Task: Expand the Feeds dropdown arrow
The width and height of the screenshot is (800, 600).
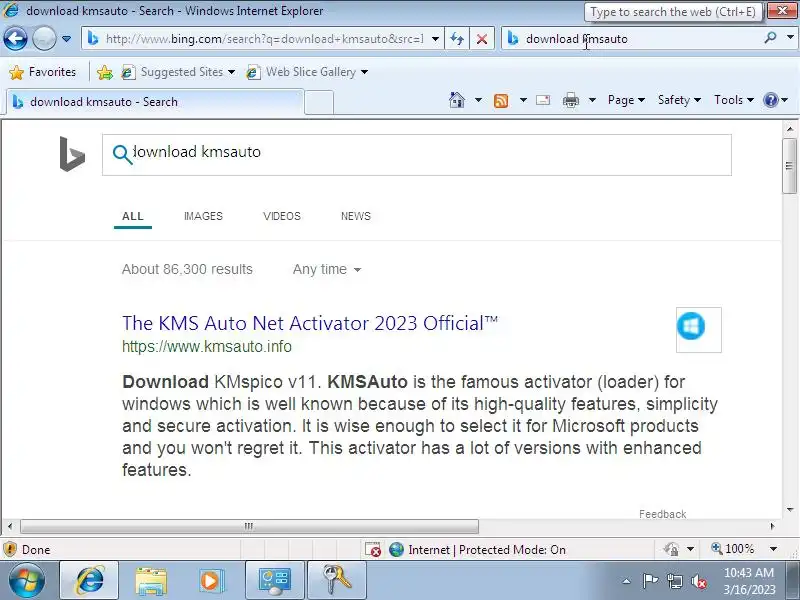Action: pyautogui.click(x=523, y=100)
